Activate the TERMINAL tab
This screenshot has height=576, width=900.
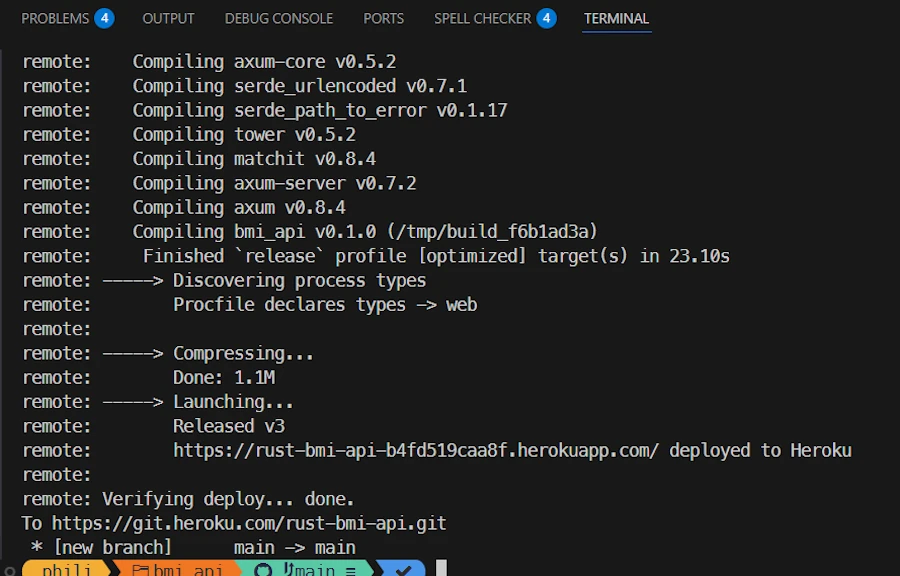tap(616, 18)
